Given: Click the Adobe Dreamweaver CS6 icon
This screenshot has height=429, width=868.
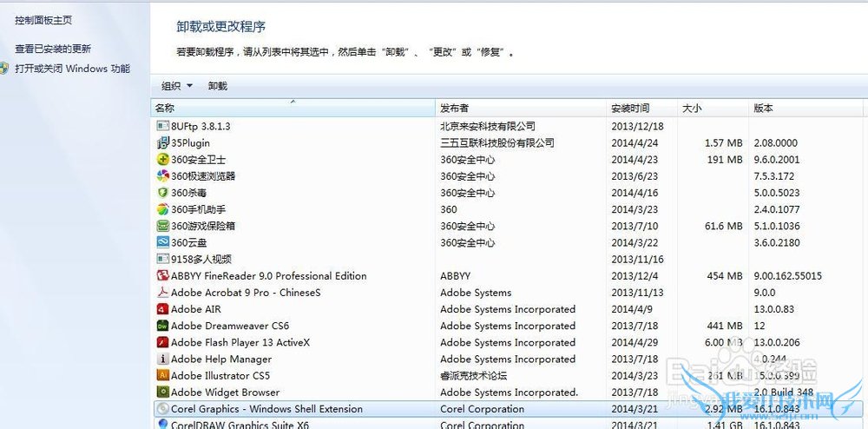Looking at the screenshot, I should pyautogui.click(x=162, y=326).
